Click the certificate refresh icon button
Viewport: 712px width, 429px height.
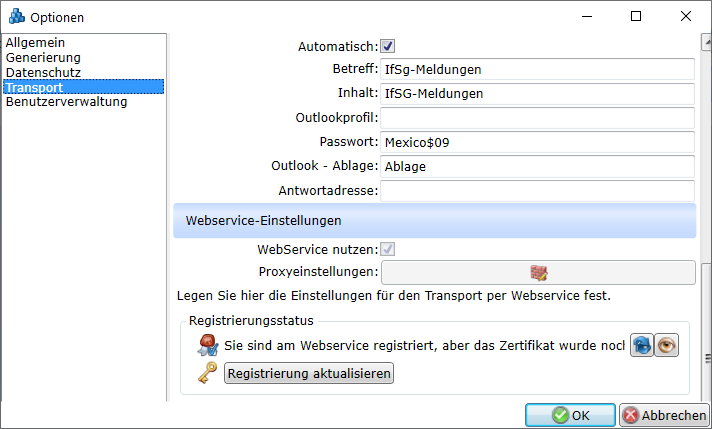coord(641,345)
